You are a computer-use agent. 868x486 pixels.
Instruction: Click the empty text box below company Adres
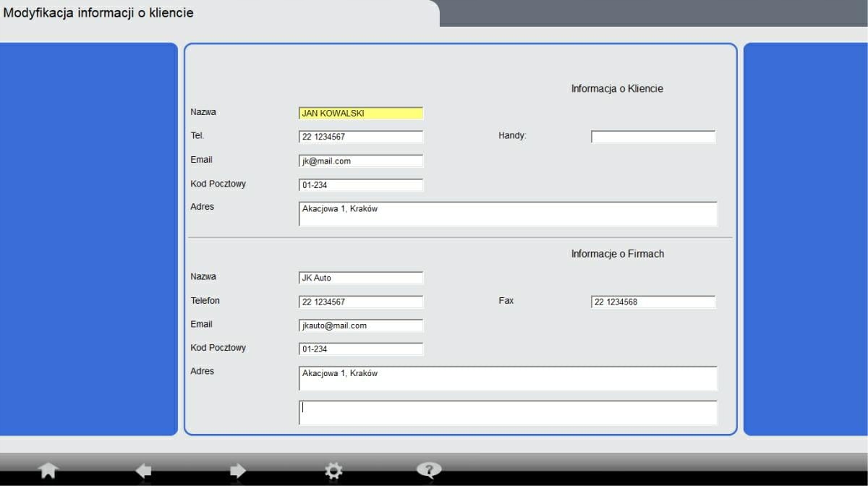pyautogui.click(x=508, y=412)
